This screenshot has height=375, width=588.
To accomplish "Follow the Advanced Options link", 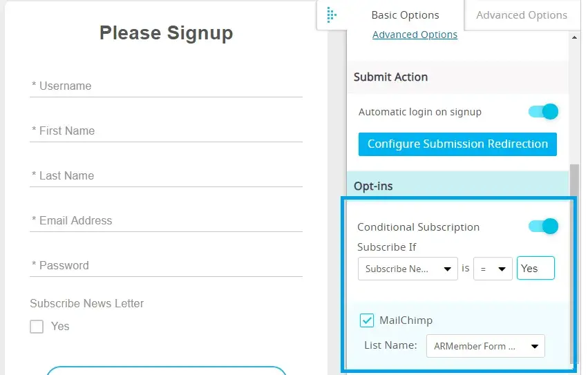I will tap(415, 35).
